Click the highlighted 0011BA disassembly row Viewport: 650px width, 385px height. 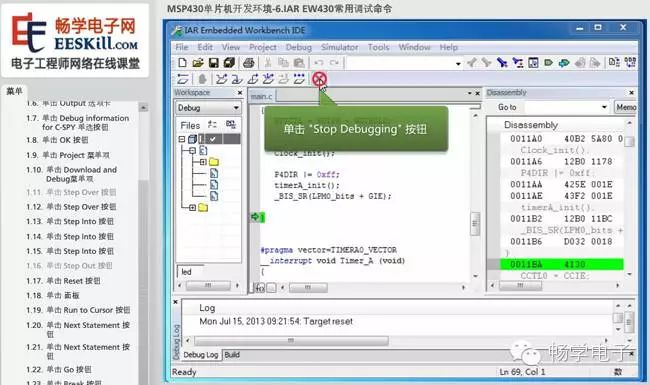pyautogui.click(x=561, y=264)
